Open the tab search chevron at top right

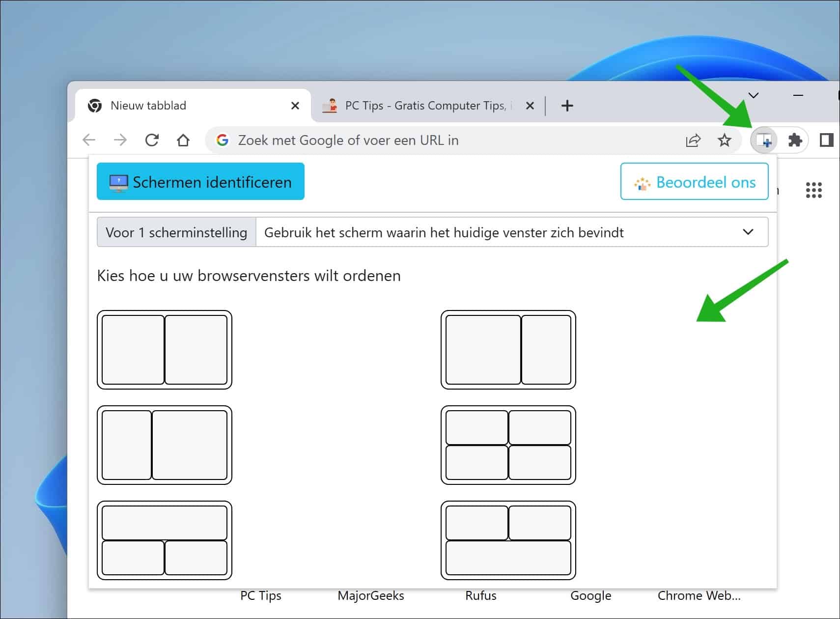pos(754,95)
